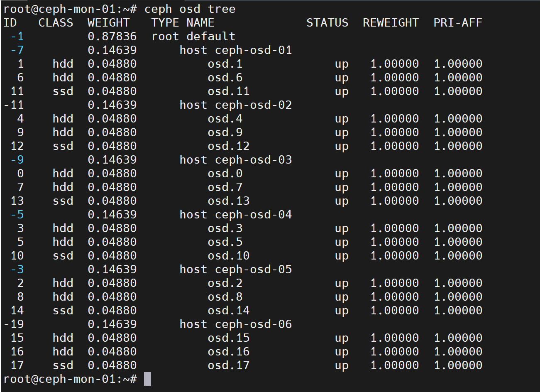
Task: Select the osd.6 name
Action: pos(225,77)
